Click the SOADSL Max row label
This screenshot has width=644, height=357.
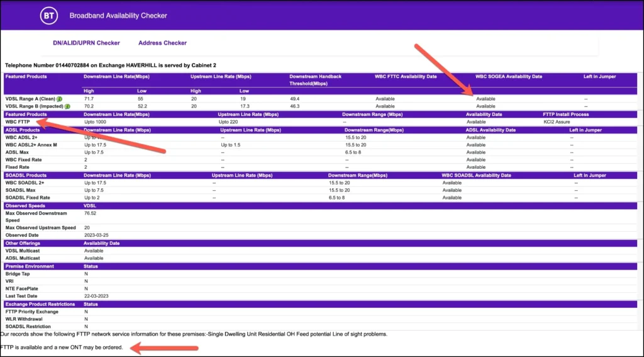click(21, 190)
